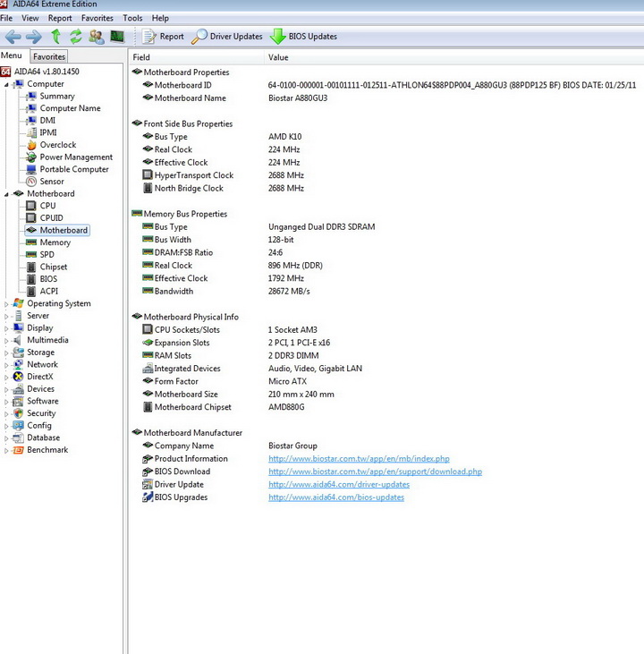The height and width of the screenshot is (654, 644).
Task: Click the green Refresh toolbar icon
Action: pyautogui.click(x=75, y=37)
